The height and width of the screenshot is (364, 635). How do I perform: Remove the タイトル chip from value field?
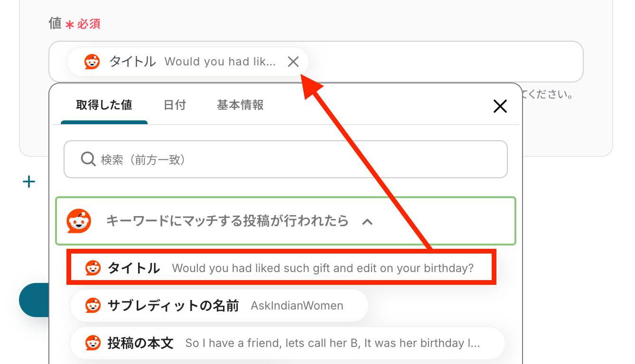293,62
